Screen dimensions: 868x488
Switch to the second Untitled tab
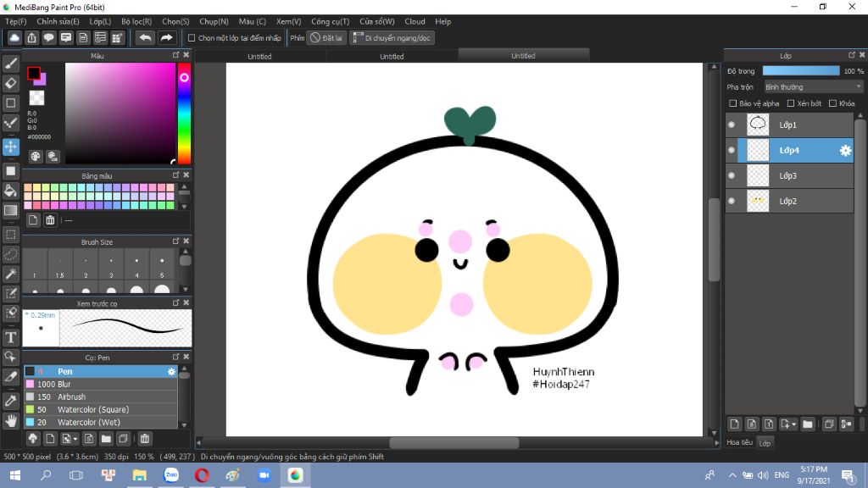[x=392, y=56]
